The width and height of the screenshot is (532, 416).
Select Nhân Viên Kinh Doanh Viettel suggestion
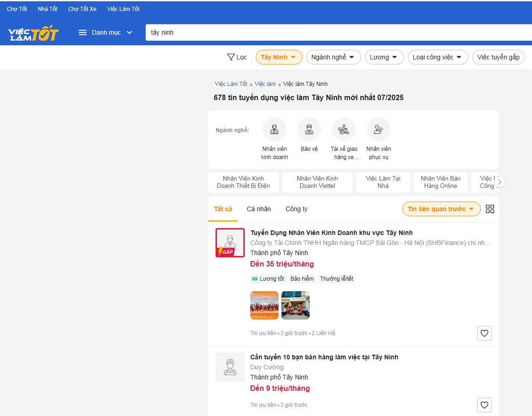317,182
